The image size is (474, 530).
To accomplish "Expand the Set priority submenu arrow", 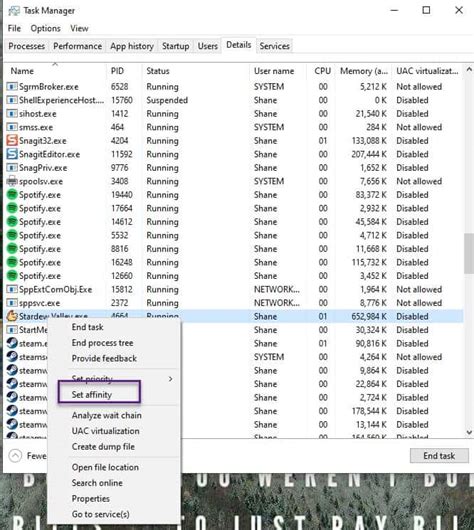I will pos(171,379).
